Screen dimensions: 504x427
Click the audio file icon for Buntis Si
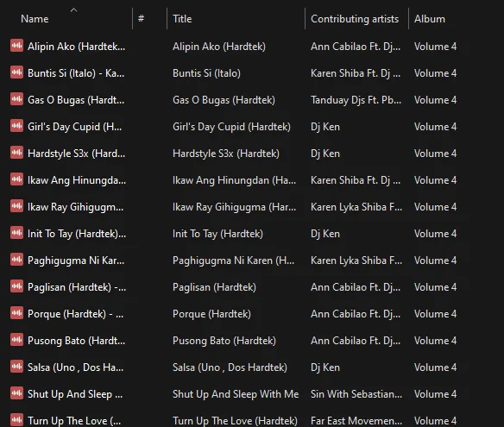(16, 72)
